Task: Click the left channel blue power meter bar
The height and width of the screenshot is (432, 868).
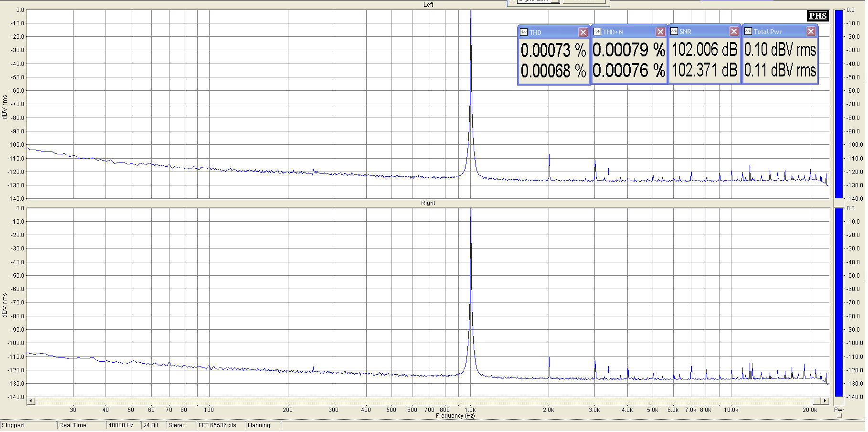Action: pyautogui.click(x=838, y=103)
